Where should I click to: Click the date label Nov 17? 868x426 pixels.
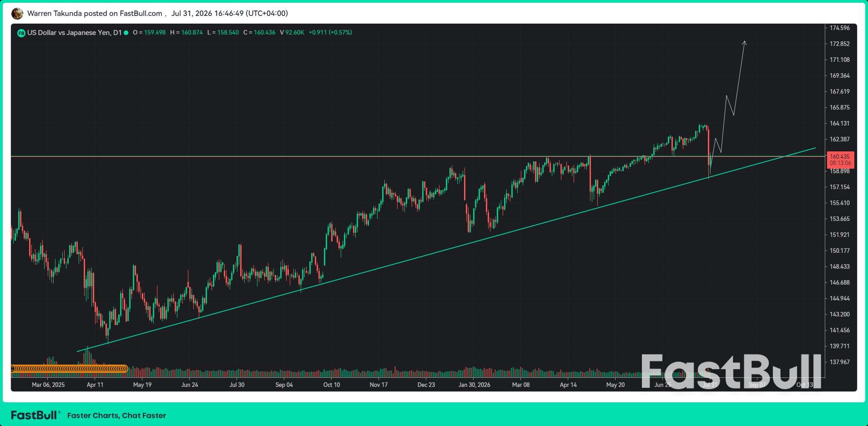378,385
